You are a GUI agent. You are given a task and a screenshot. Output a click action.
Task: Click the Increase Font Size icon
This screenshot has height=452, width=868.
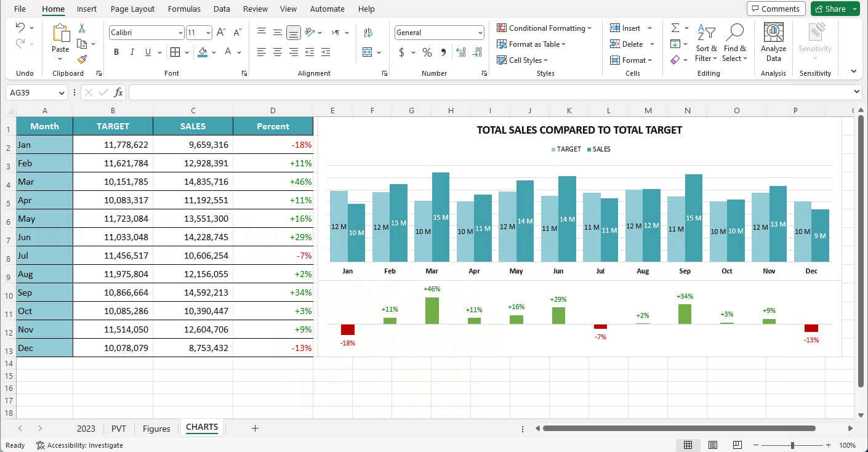pos(221,33)
